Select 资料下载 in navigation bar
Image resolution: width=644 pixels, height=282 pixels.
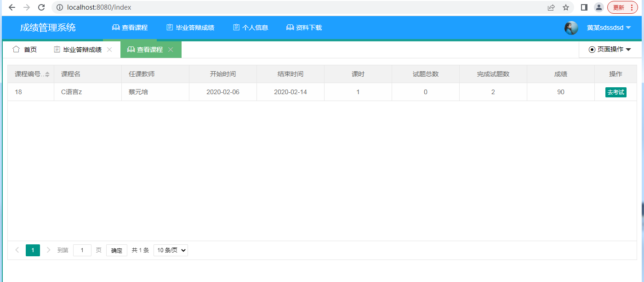pyautogui.click(x=304, y=28)
